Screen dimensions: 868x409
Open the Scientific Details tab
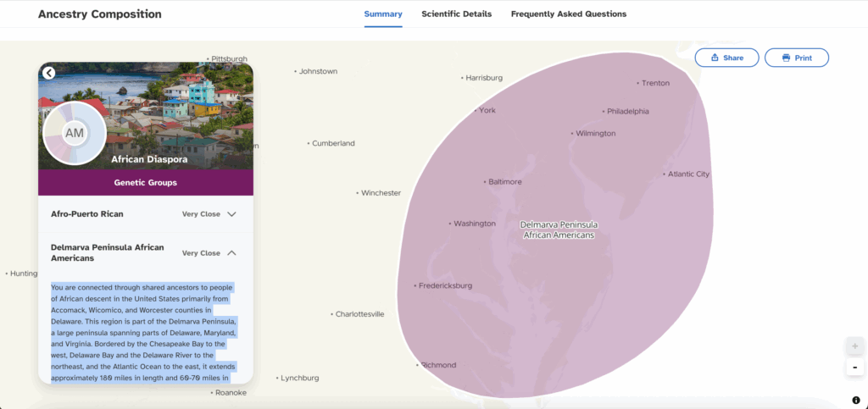pos(456,14)
